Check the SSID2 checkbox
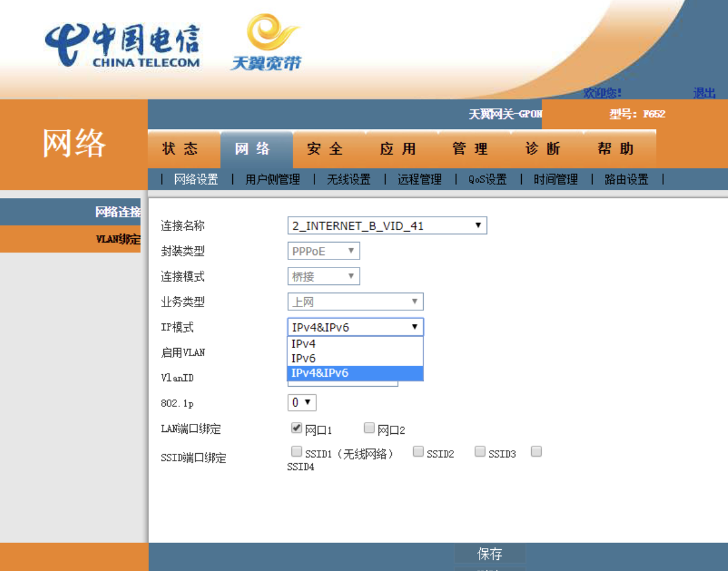The image size is (728, 571). point(418,451)
